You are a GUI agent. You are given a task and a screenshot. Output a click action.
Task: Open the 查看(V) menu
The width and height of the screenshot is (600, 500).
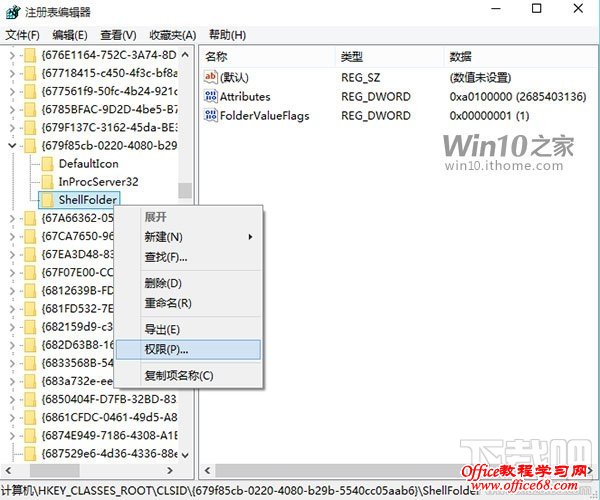click(x=118, y=35)
